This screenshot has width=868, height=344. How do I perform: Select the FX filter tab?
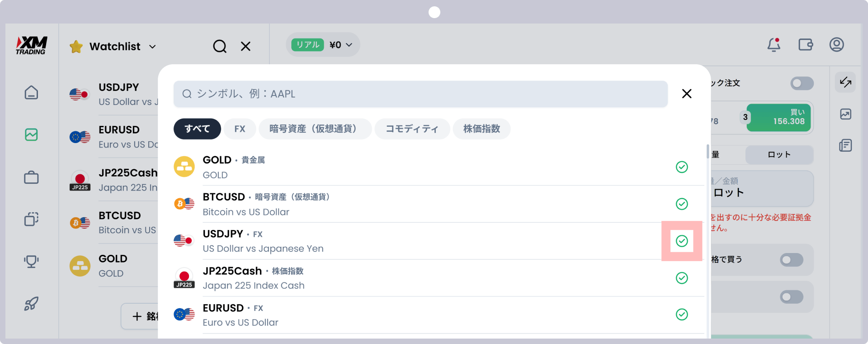(x=240, y=129)
